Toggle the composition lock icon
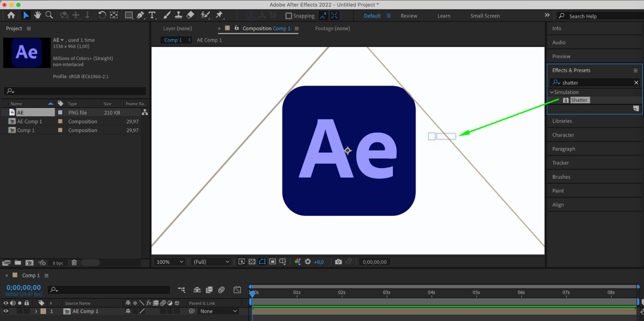The width and height of the screenshot is (644, 321). click(x=237, y=28)
